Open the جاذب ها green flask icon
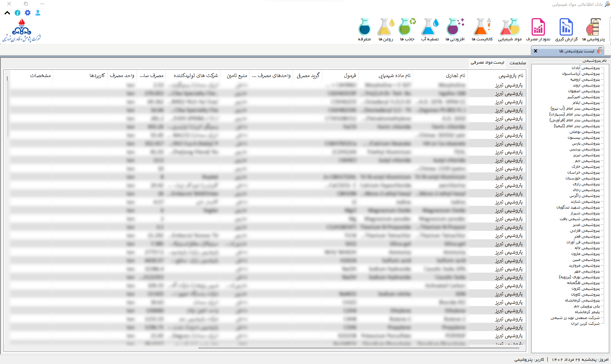This screenshot has height=364, width=611. [x=407, y=30]
